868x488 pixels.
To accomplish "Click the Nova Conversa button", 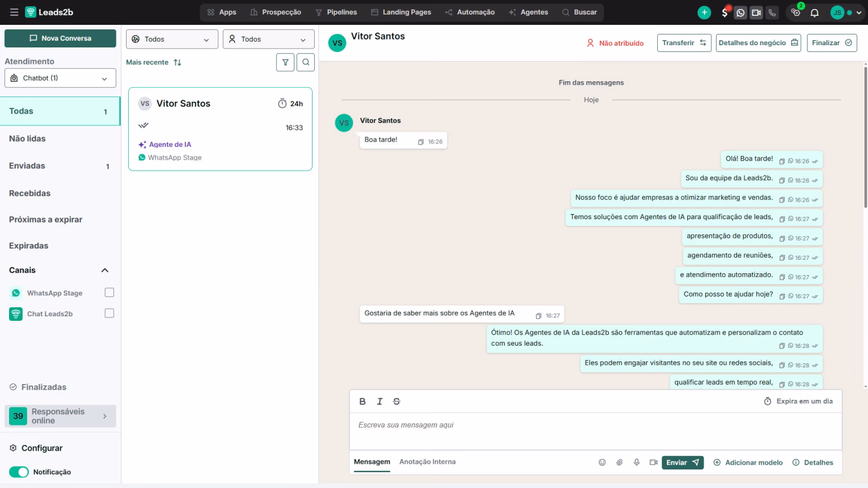I will (60, 38).
